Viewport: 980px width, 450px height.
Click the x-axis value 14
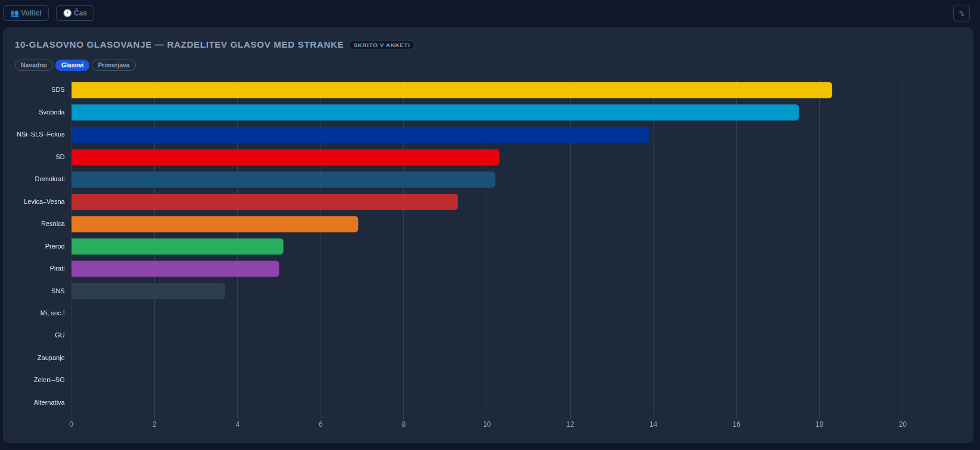tap(654, 424)
